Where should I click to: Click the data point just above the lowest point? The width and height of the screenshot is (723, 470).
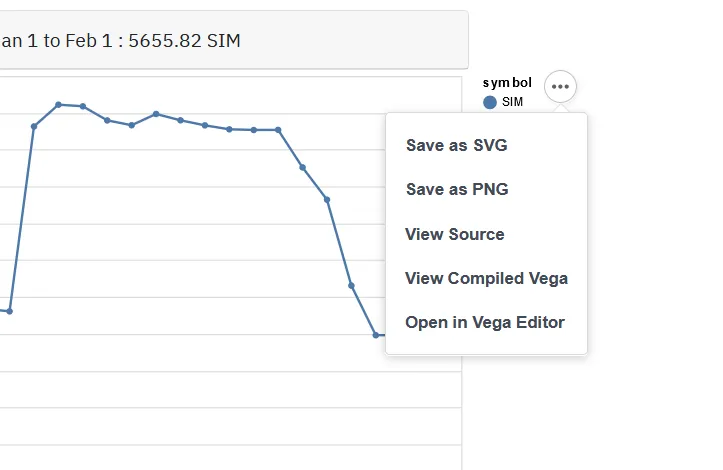(351, 286)
